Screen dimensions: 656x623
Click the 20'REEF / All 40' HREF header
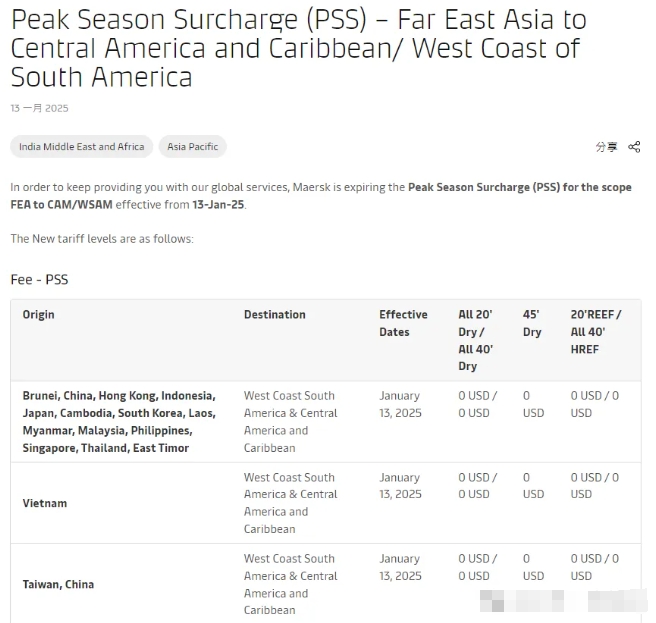tap(596, 332)
